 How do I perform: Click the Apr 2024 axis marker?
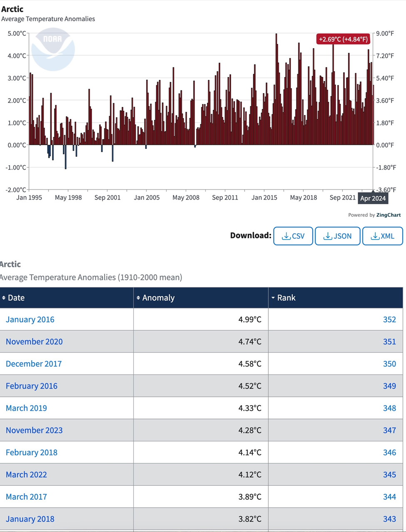(x=373, y=198)
